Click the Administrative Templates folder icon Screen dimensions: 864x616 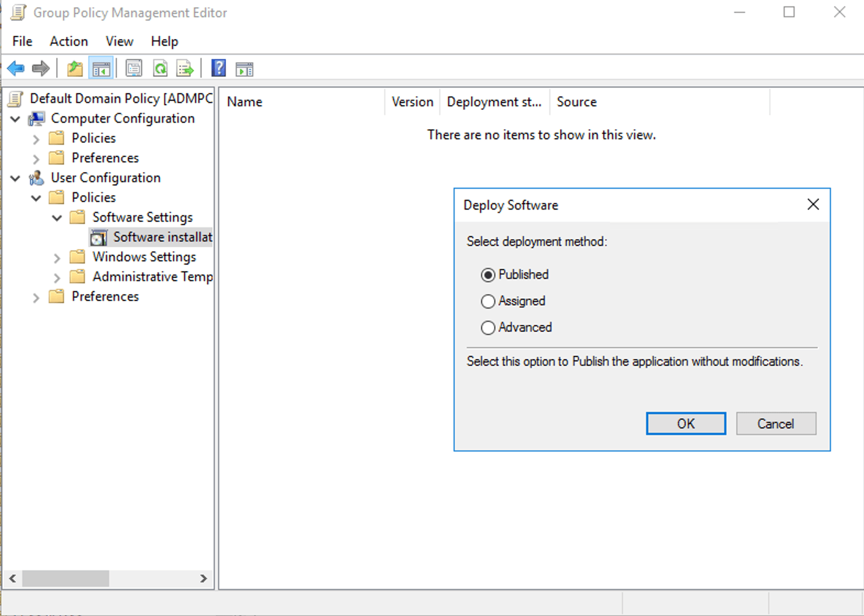78,277
